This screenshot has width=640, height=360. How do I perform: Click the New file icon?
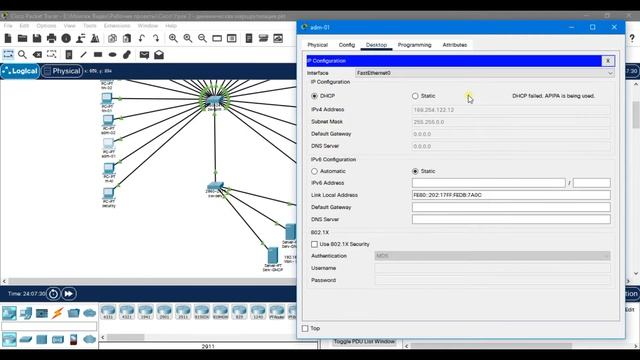click(x=8, y=38)
